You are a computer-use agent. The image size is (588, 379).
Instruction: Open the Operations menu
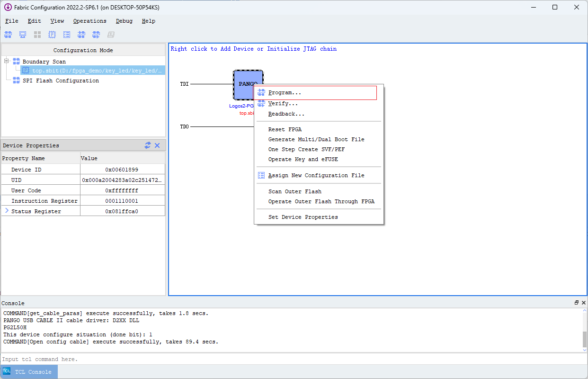[89, 21]
